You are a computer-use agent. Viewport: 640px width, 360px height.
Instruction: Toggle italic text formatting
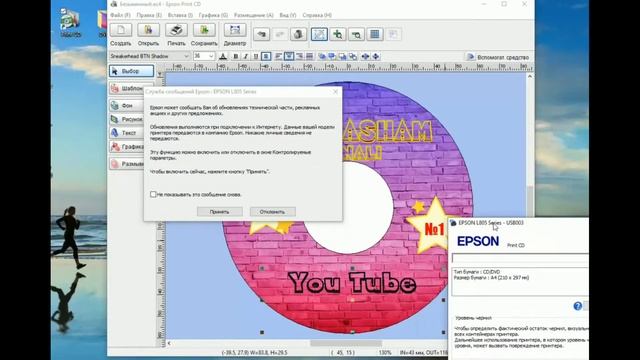tap(246, 56)
